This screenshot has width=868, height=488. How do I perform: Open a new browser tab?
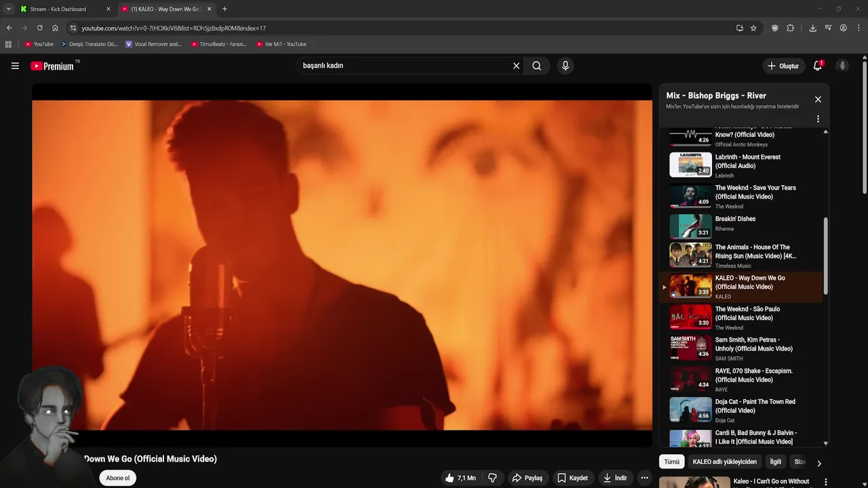pyautogui.click(x=224, y=9)
